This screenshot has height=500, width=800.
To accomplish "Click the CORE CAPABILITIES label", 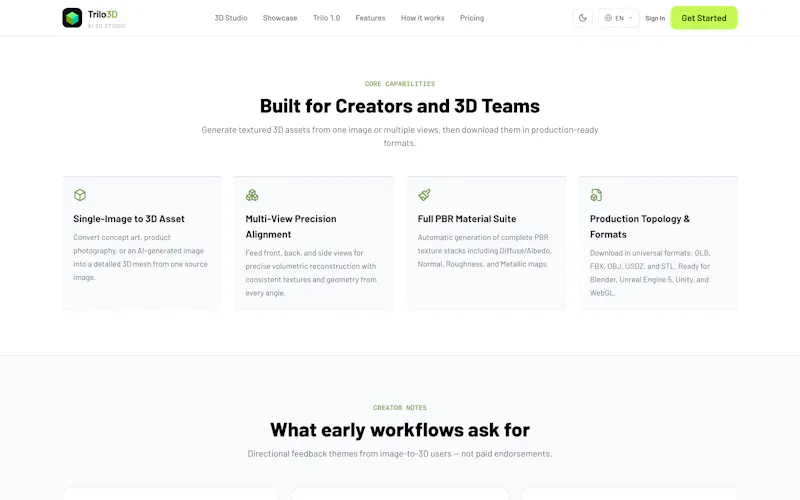I will pyautogui.click(x=400, y=84).
